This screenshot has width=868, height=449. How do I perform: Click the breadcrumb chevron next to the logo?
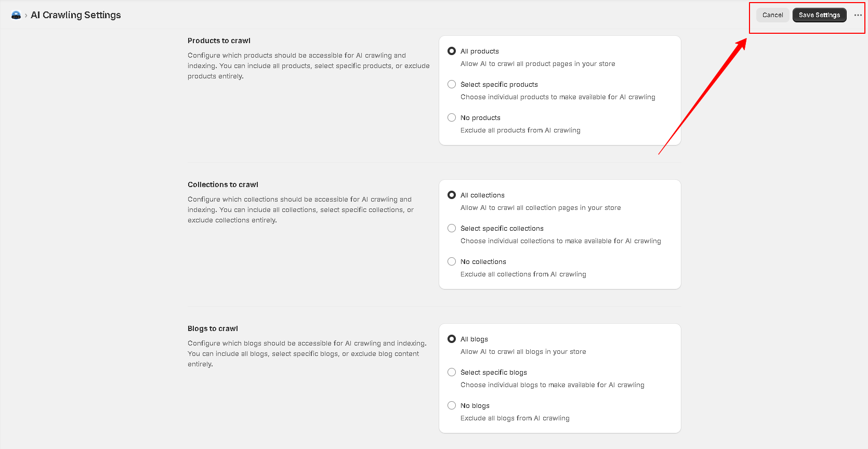coord(26,16)
